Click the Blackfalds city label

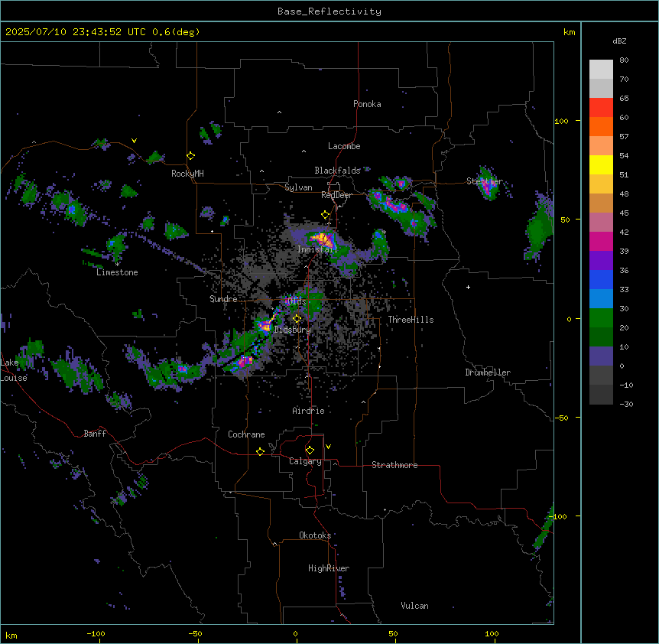(x=337, y=171)
